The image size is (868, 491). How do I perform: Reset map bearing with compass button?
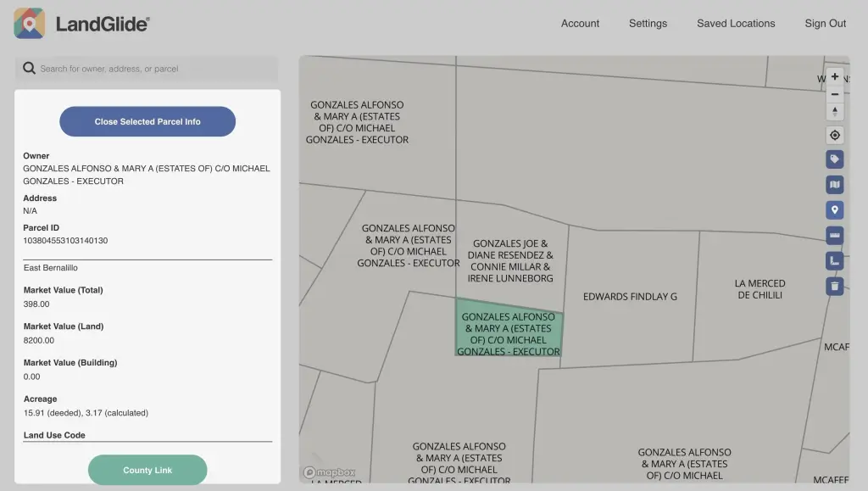835,112
